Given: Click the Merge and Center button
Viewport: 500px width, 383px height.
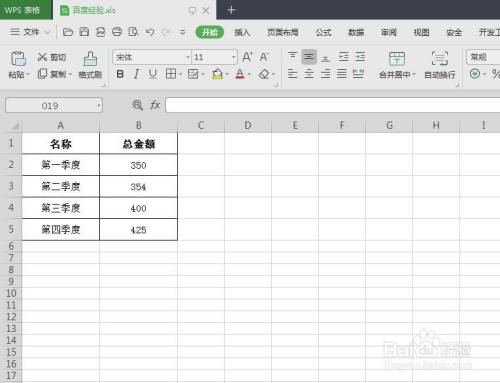Looking at the screenshot, I should [397, 65].
